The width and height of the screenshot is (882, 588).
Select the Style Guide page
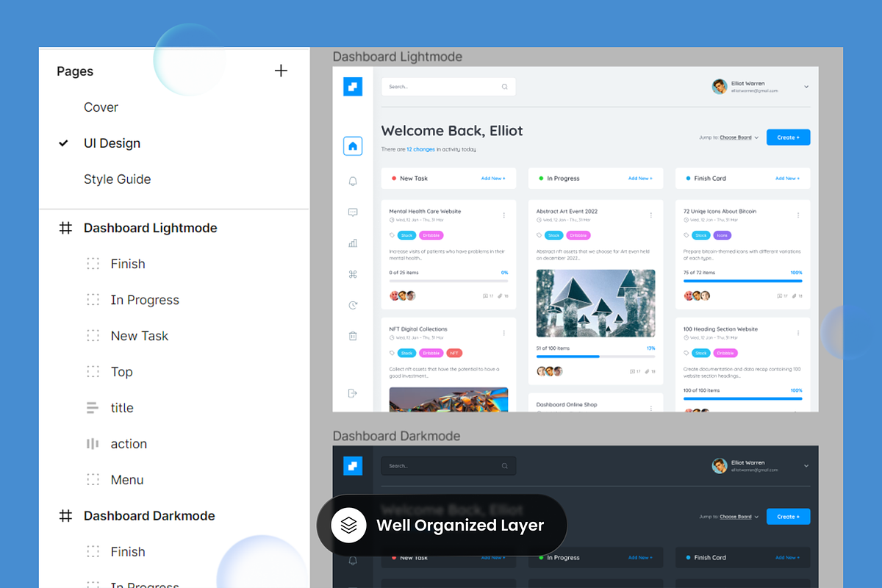[x=117, y=179]
